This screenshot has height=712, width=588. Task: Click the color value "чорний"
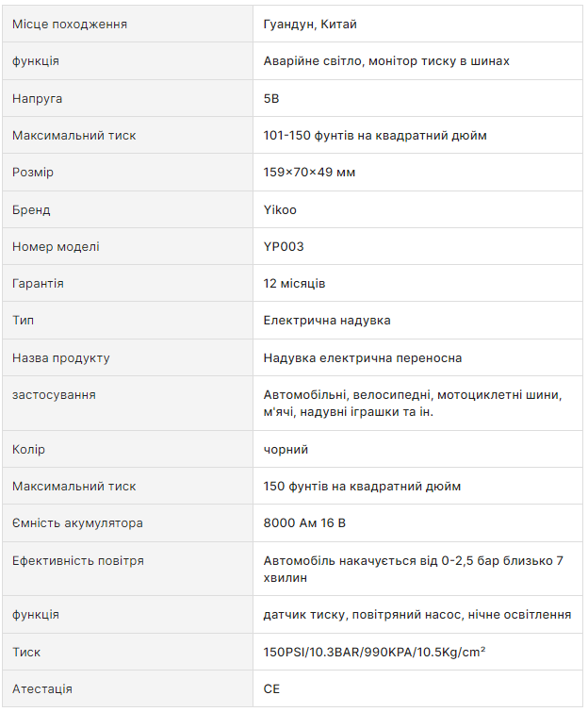[x=286, y=450]
